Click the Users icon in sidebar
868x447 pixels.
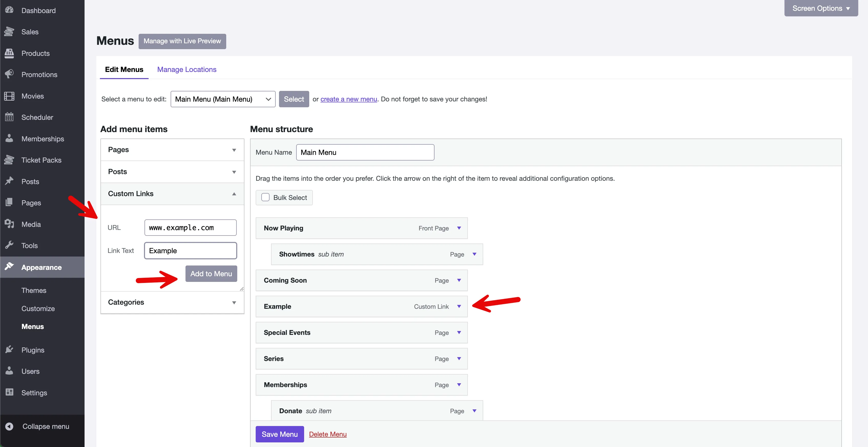click(9, 371)
